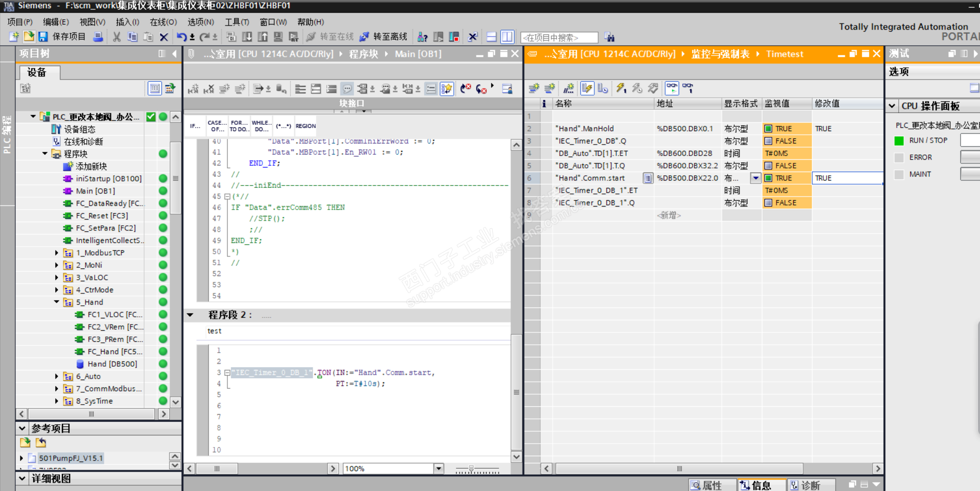
Task: Open display format dropdown for Hand.Comm.start row
Action: [x=756, y=178]
